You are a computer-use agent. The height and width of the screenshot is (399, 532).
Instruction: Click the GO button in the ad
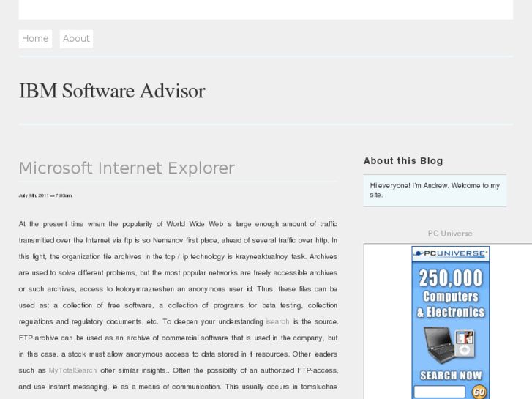479,392
